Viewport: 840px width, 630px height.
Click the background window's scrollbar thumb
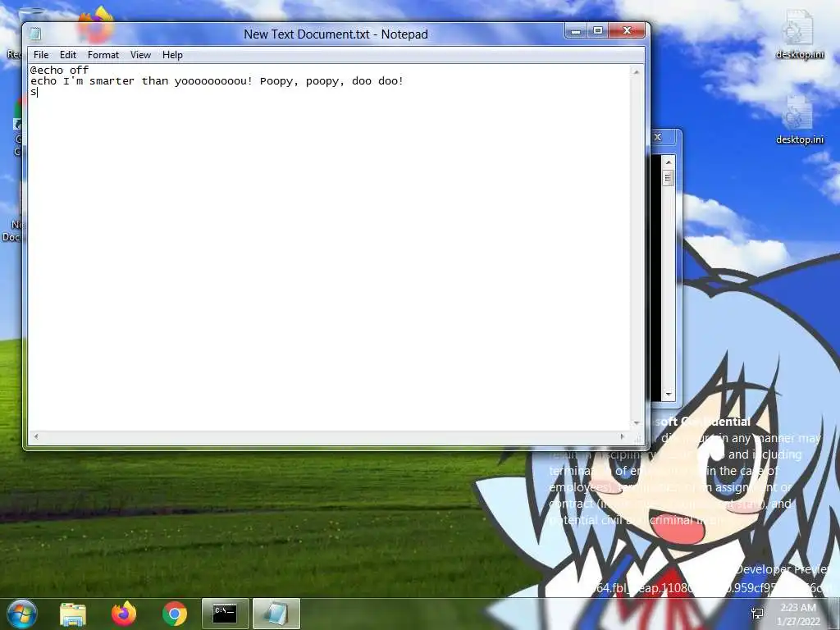(x=668, y=178)
